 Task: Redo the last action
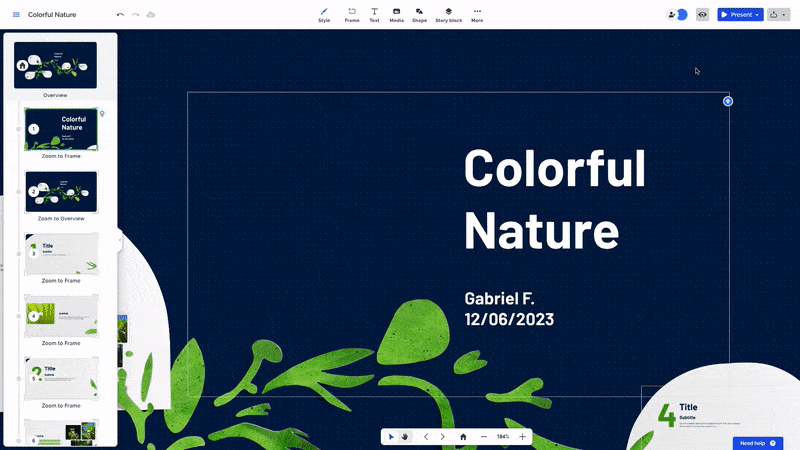point(135,15)
